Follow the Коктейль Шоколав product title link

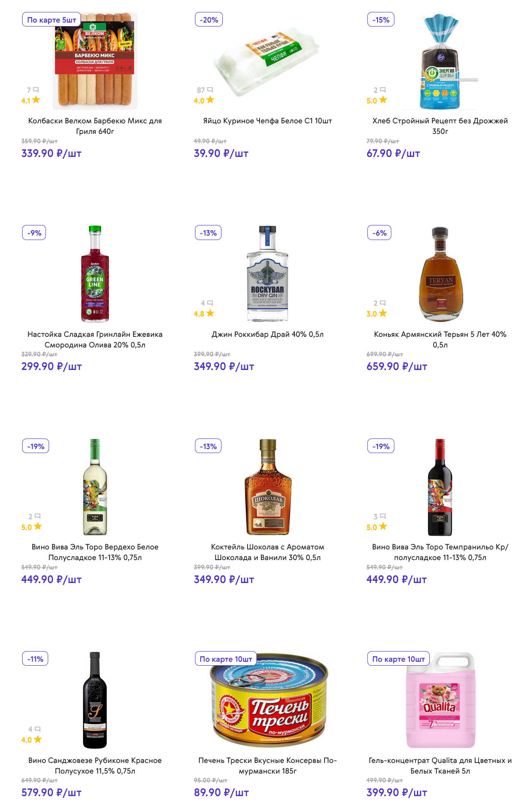tap(267, 552)
